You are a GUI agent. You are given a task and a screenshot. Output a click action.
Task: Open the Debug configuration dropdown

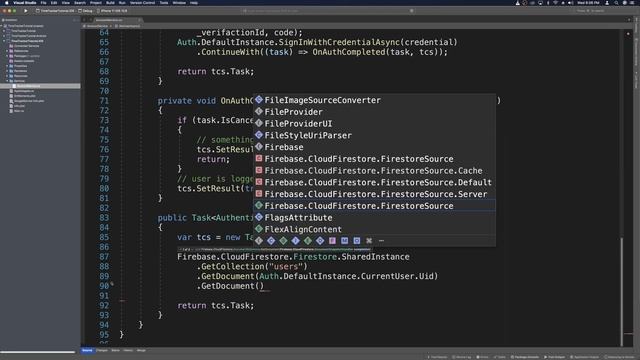click(x=85, y=11)
